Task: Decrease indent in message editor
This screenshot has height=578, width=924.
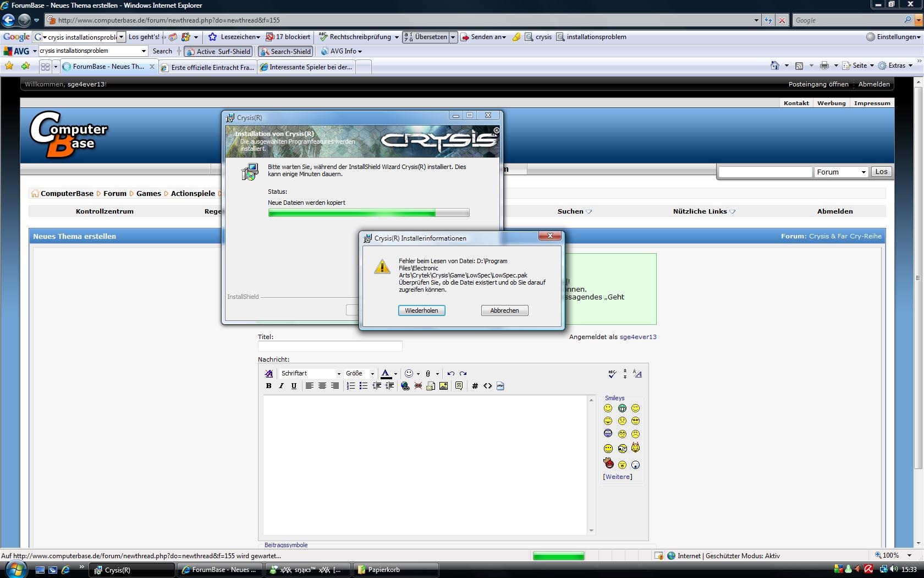Action: 377,386
